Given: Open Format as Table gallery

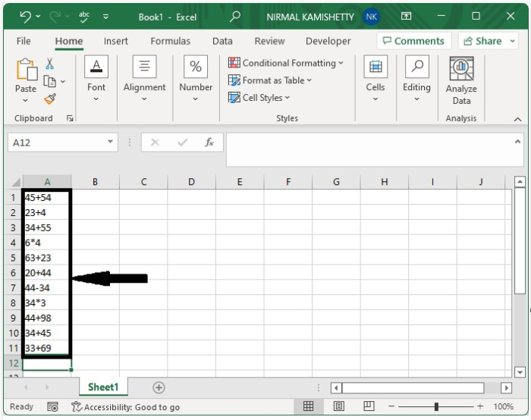Looking at the screenshot, I should [x=270, y=80].
